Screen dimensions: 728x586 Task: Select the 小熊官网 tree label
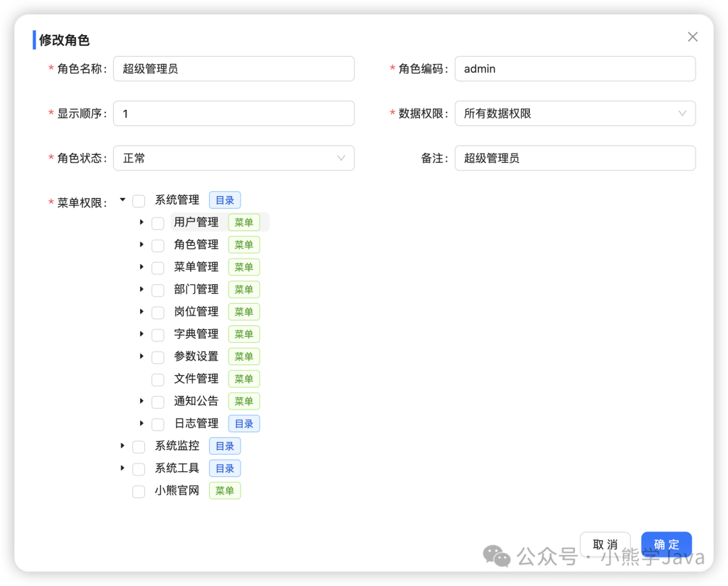coord(177,490)
